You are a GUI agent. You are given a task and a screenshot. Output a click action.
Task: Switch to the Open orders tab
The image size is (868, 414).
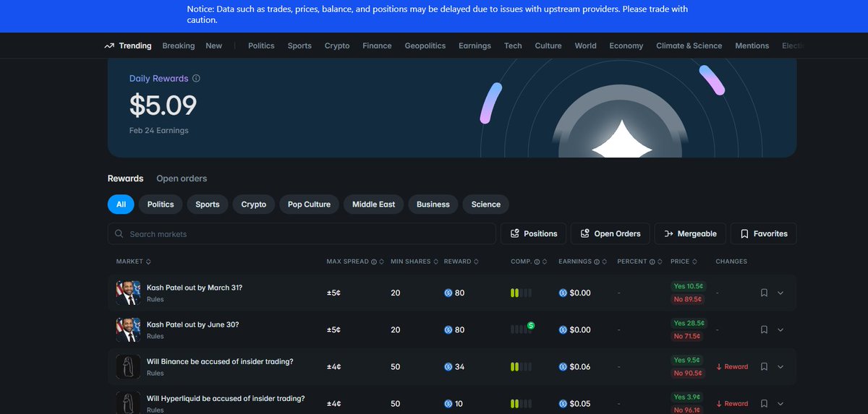click(x=182, y=178)
